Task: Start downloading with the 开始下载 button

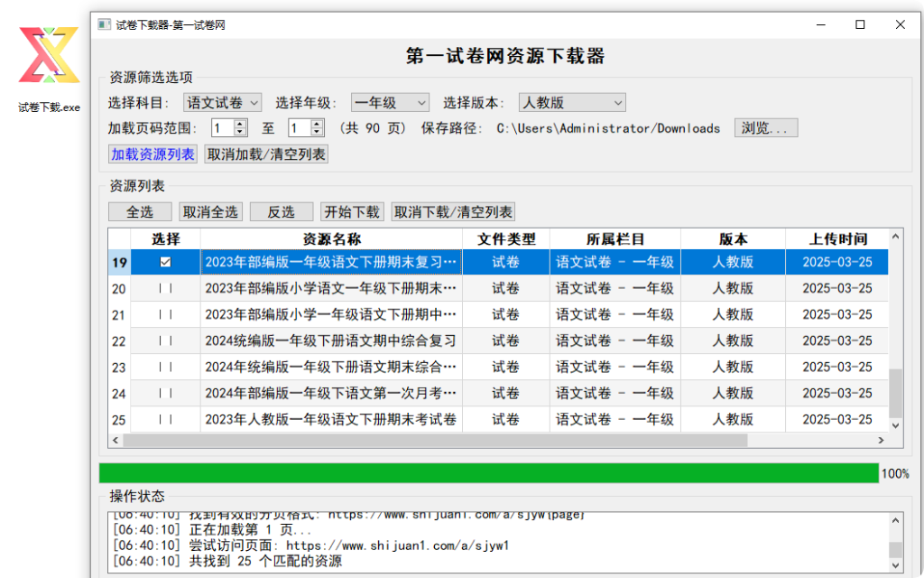Action: [352, 211]
